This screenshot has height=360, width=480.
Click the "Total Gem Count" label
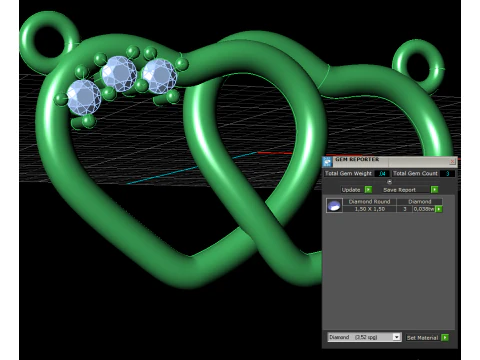(x=415, y=173)
